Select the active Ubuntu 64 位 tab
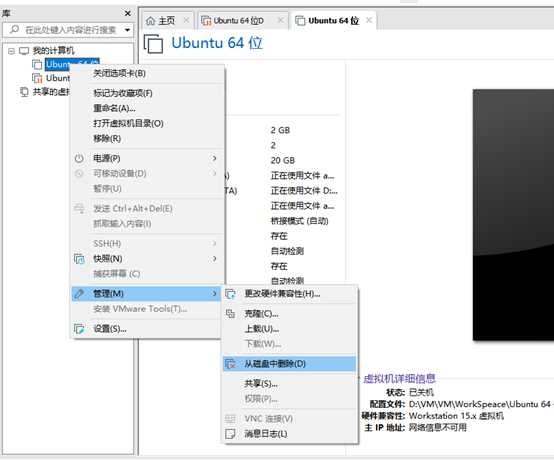This screenshot has width=554, height=460. (x=334, y=21)
